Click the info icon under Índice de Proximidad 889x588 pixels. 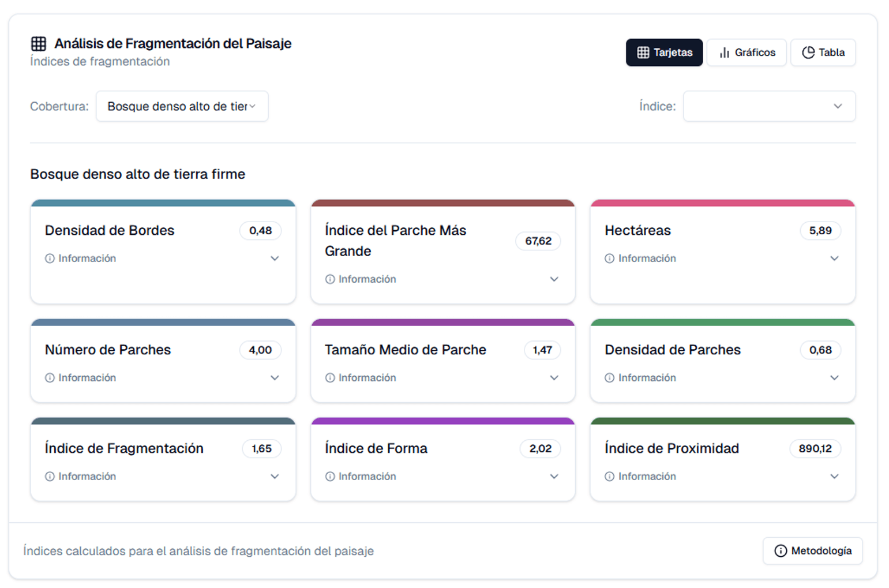[610, 477]
